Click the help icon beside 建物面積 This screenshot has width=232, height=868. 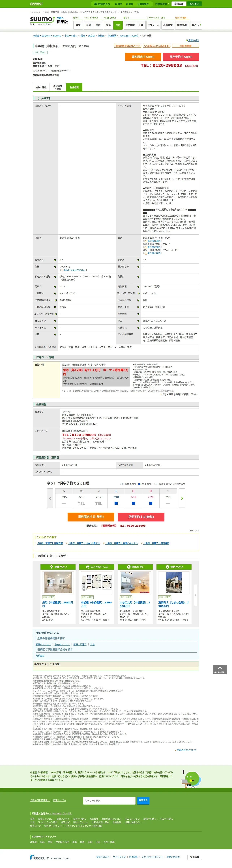coord(138,287)
